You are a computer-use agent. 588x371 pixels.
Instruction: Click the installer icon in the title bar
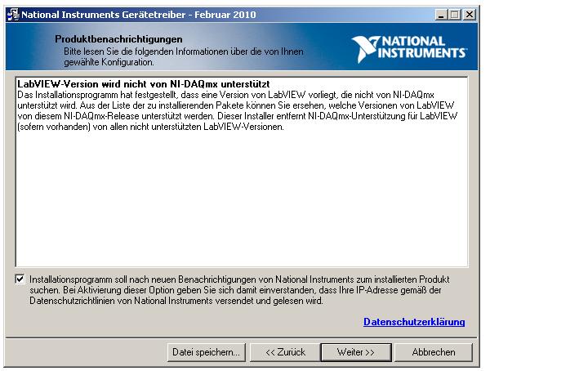[x=13, y=15]
